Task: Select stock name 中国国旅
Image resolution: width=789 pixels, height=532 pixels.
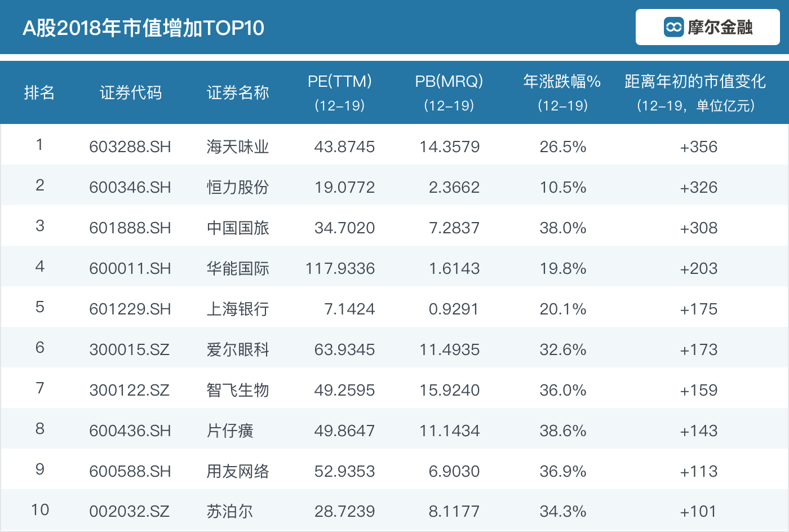Action: (237, 228)
